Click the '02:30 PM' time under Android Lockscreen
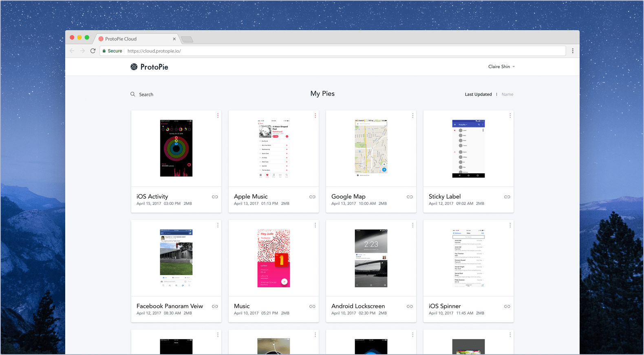644x355 pixels. point(367,313)
